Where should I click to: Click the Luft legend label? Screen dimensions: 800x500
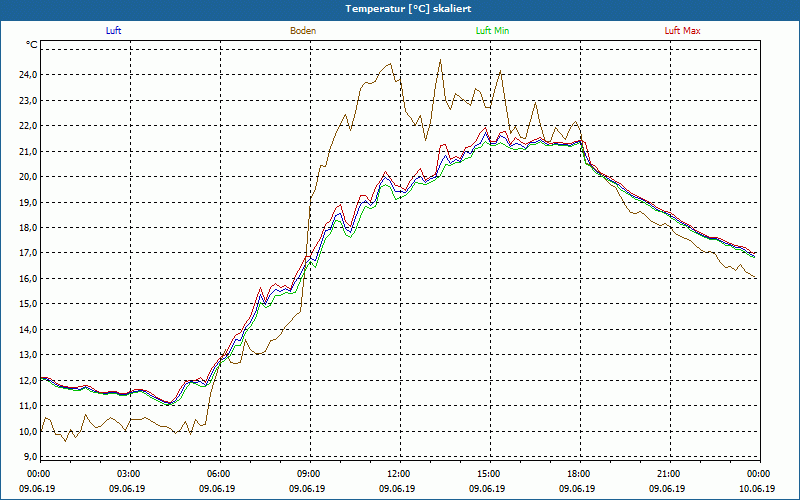click(x=113, y=31)
